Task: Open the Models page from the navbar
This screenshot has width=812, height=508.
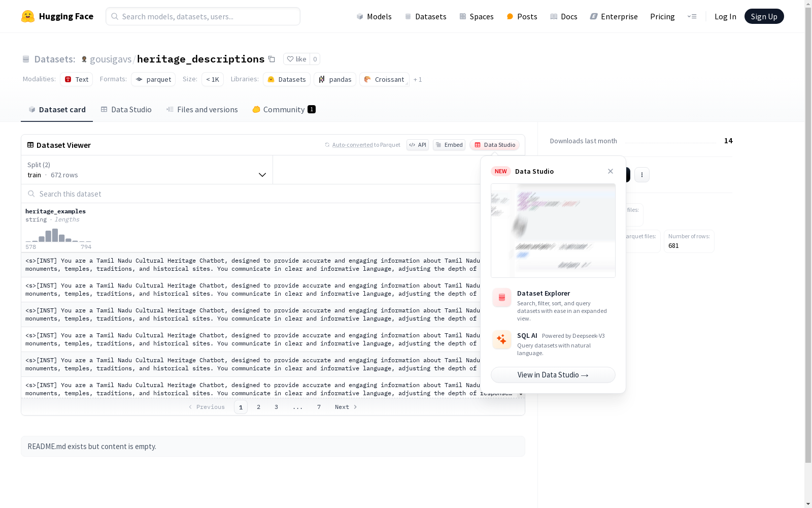Action: (x=374, y=16)
